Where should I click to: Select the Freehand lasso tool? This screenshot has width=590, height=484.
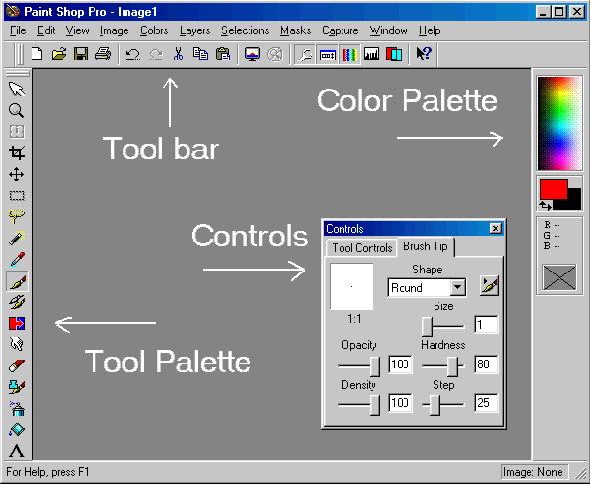(17, 216)
